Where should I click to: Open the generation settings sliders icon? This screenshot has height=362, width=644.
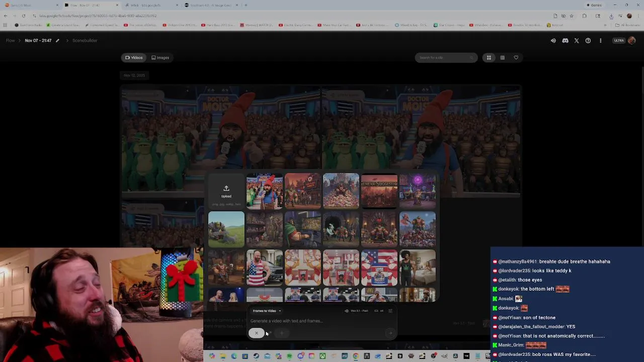(390, 311)
